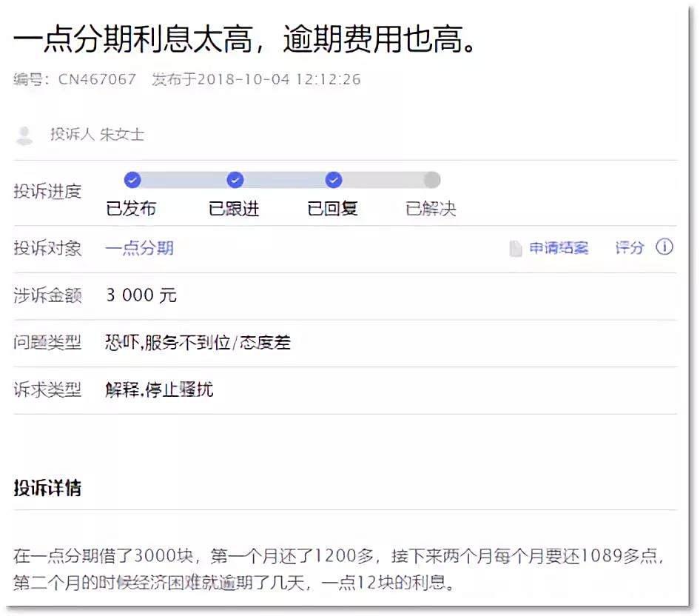Open the 评分 link
The height and width of the screenshot is (616, 700).
pyautogui.click(x=630, y=247)
